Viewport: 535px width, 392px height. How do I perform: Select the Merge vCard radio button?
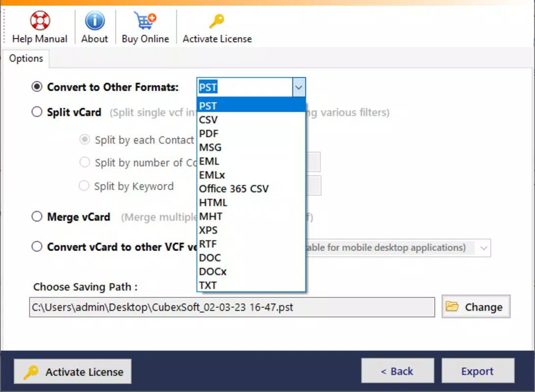[37, 216]
